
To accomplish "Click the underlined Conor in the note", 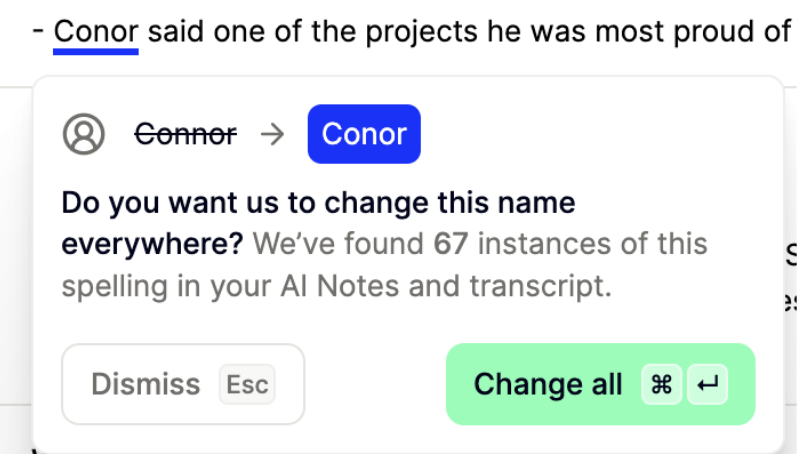I will 96,31.
